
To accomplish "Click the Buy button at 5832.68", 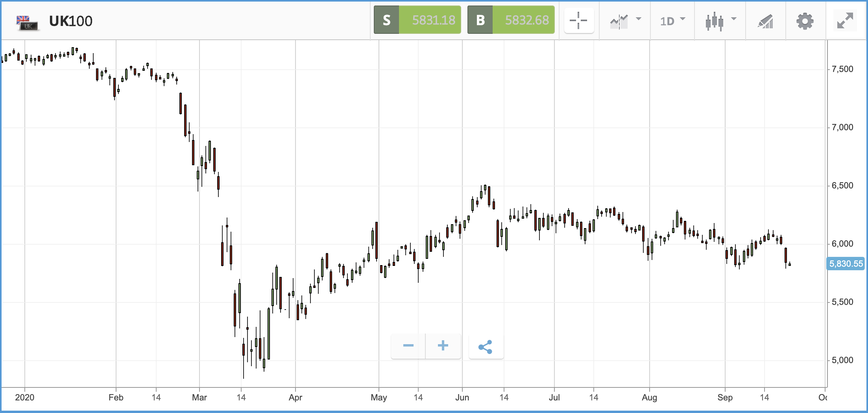I will [x=511, y=20].
